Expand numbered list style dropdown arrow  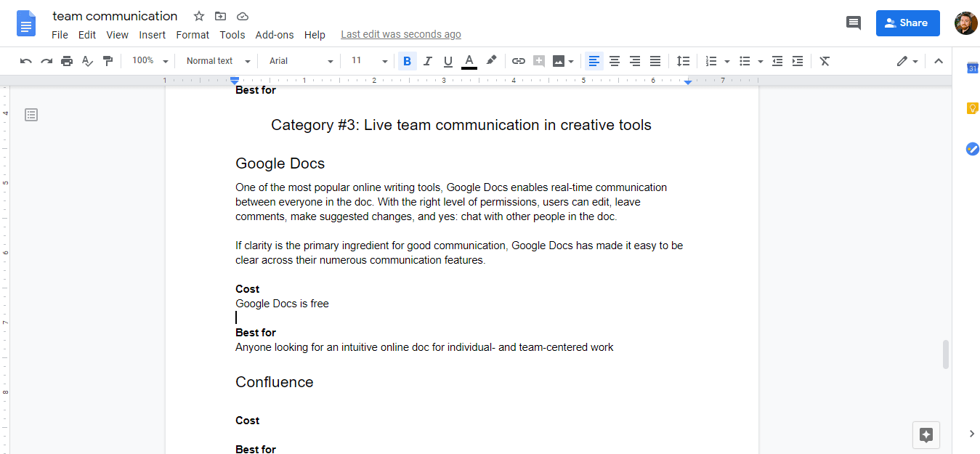727,62
